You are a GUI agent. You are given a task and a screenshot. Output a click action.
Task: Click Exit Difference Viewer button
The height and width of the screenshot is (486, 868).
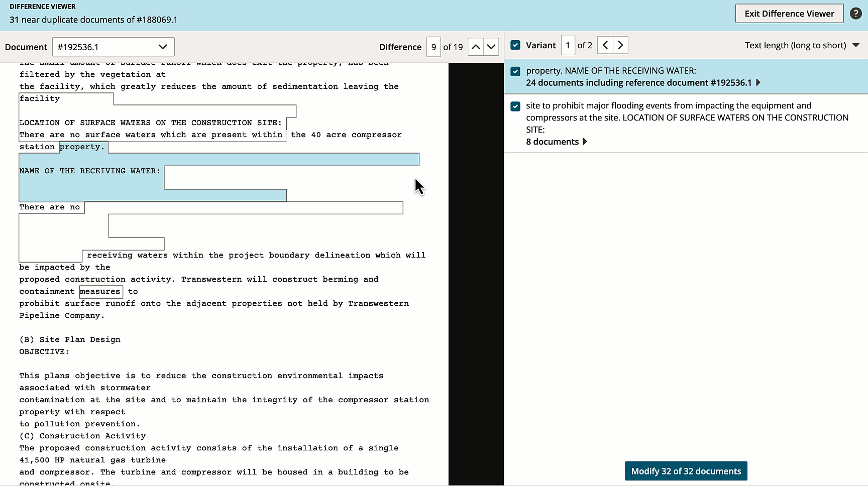(x=789, y=14)
